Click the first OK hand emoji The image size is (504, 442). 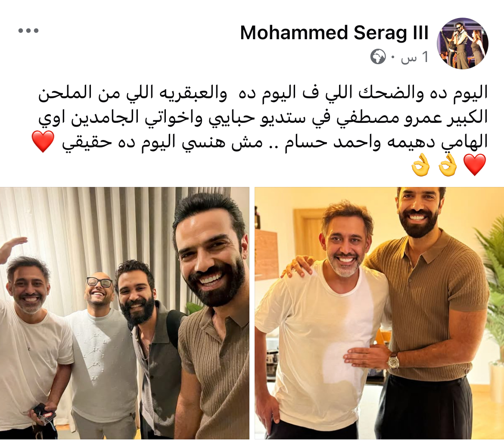point(448,165)
